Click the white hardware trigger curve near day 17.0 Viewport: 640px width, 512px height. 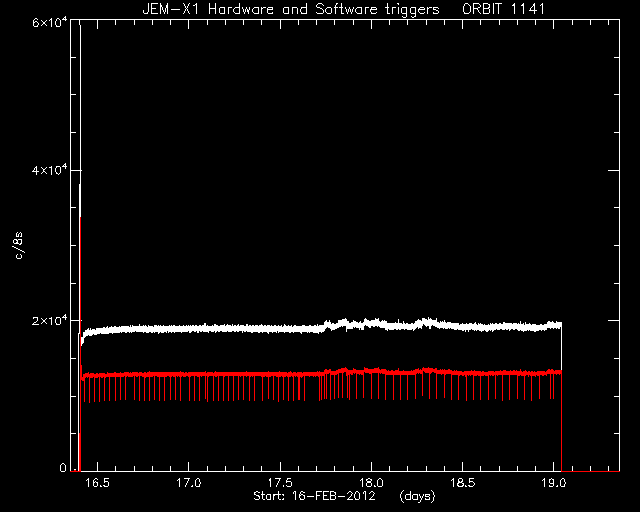(x=189, y=329)
